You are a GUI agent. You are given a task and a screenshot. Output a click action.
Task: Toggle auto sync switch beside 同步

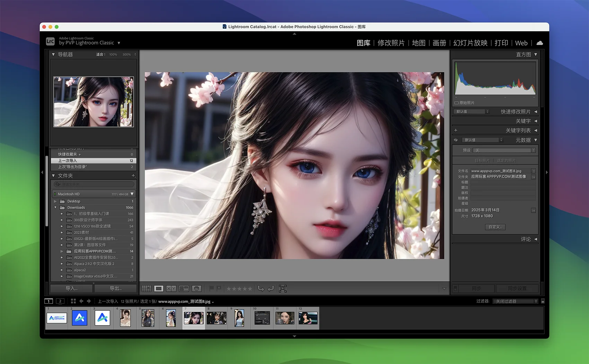456,288
